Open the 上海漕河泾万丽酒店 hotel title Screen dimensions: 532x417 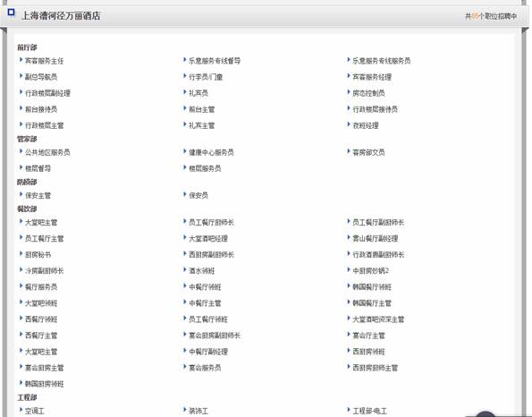pyautogui.click(x=61, y=15)
